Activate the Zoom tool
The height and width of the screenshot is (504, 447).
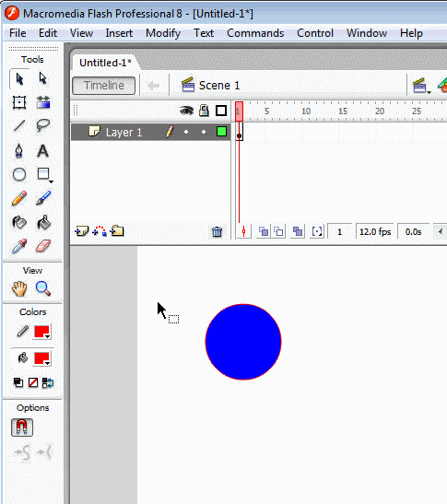pos(43,288)
